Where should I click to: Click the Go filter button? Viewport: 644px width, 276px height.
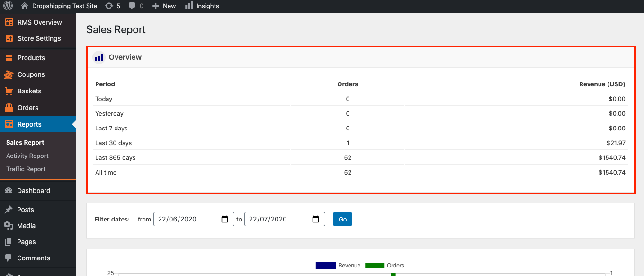click(x=342, y=219)
